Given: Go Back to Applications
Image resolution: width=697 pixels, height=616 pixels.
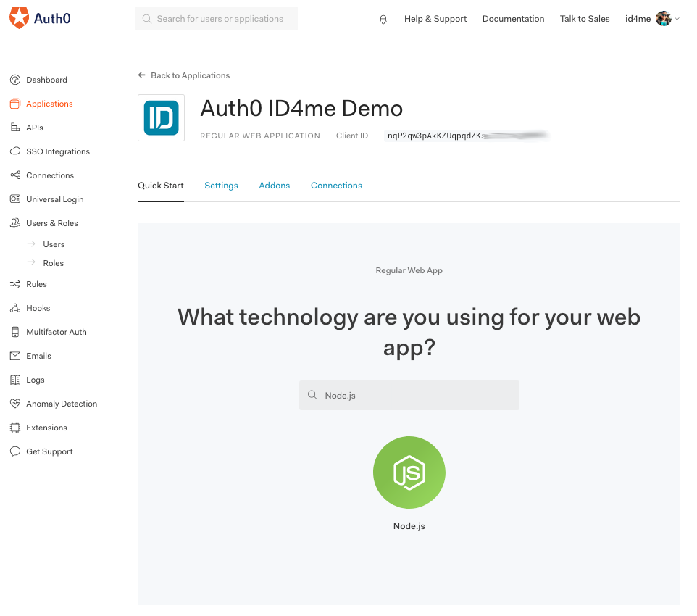Looking at the screenshot, I should pos(191,75).
